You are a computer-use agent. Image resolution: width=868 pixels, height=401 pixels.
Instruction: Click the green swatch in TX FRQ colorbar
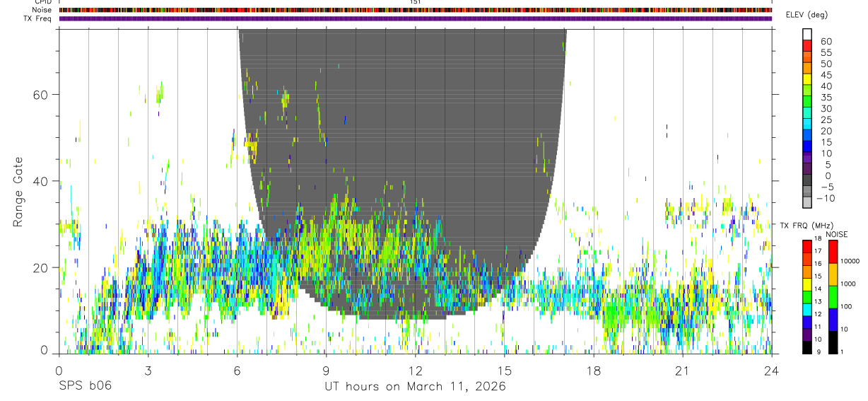tap(807, 296)
